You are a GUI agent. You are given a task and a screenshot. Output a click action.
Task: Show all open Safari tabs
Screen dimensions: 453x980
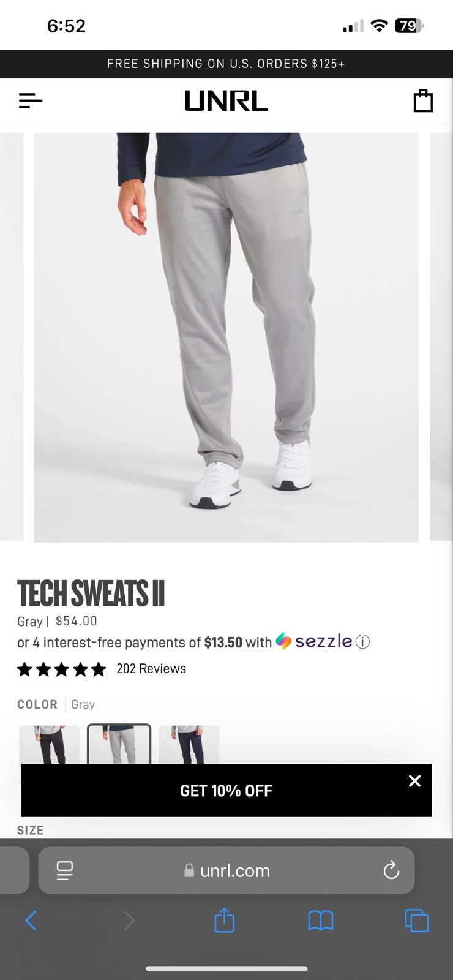[x=417, y=920]
